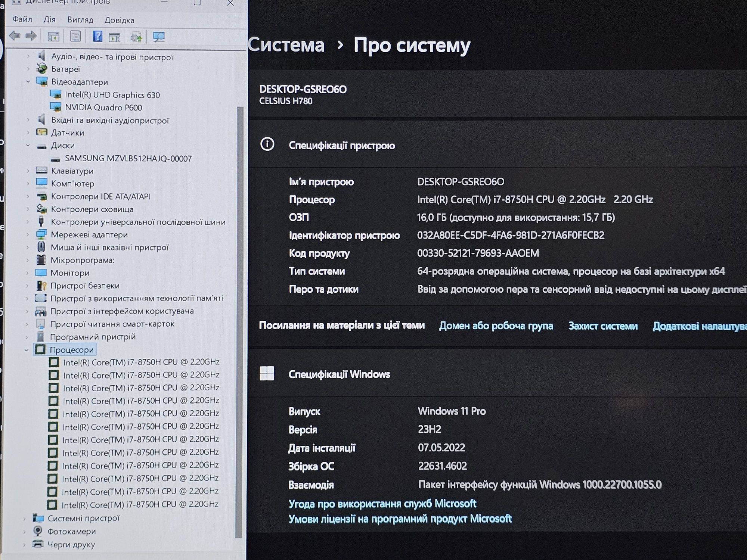Expand Пристрої читання смарт-карток node
This screenshot has height=560, width=747.
[27, 324]
